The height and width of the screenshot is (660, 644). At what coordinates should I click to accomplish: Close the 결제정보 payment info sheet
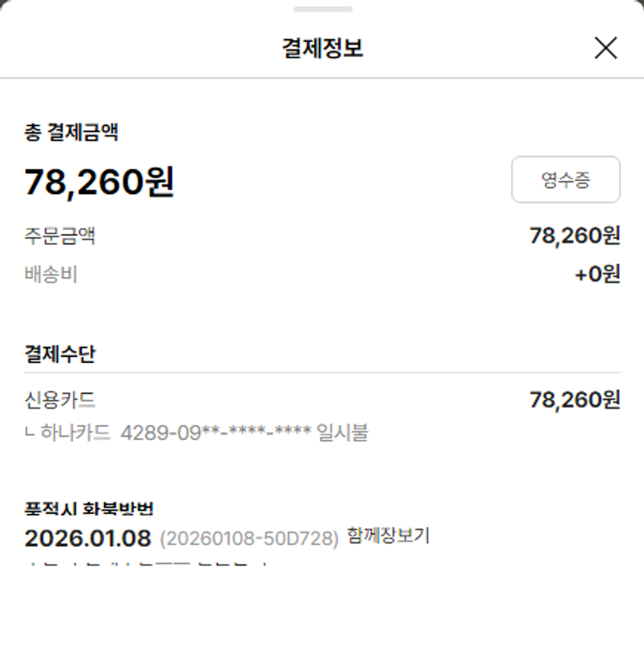[605, 49]
